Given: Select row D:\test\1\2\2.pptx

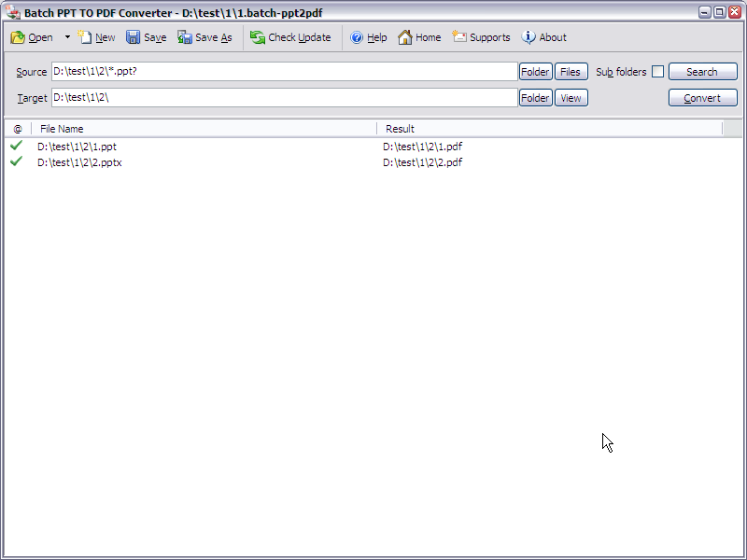Looking at the screenshot, I should pos(79,162).
